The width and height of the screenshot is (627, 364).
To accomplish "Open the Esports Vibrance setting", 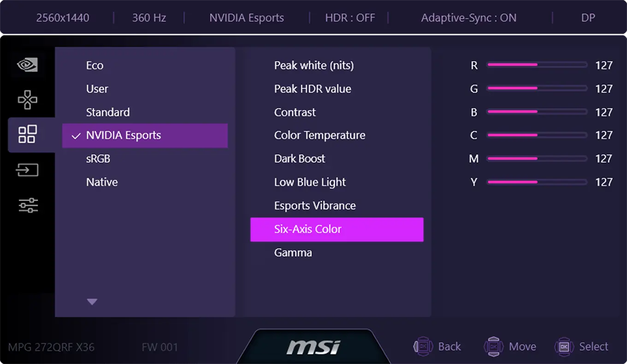I will pyautogui.click(x=315, y=205).
